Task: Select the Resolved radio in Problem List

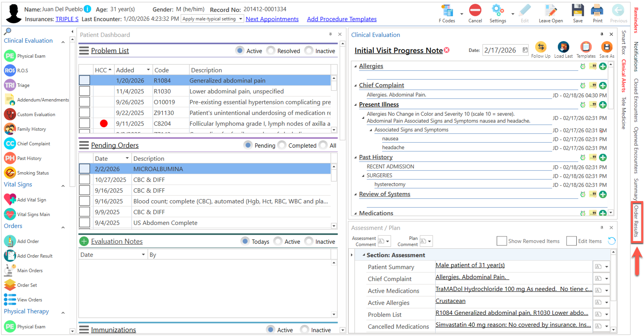Action: point(271,51)
